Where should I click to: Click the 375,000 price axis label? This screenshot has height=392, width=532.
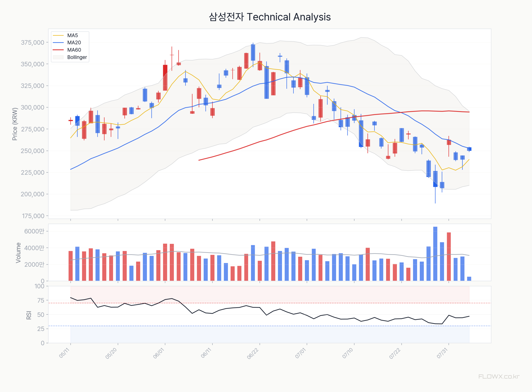(x=32, y=42)
